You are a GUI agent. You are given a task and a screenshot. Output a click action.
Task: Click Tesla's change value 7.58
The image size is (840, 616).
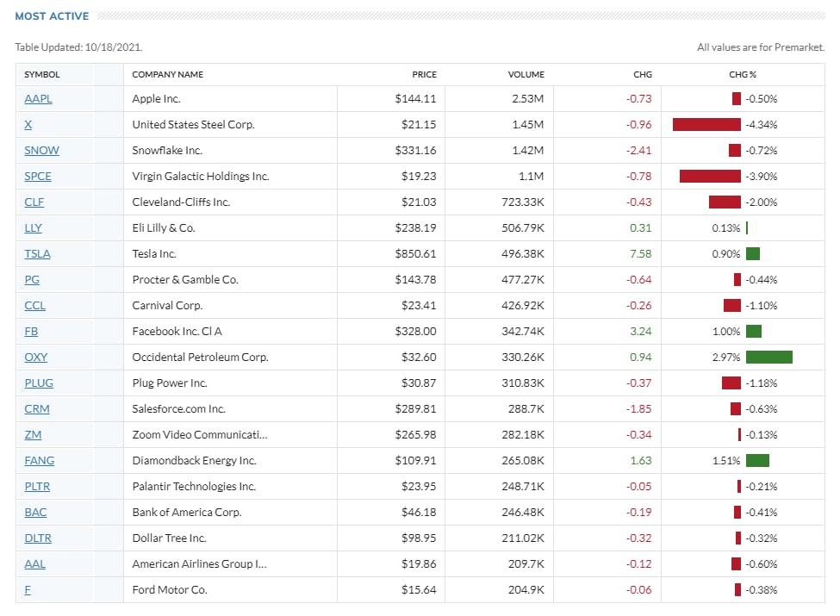click(x=641, y=253)
